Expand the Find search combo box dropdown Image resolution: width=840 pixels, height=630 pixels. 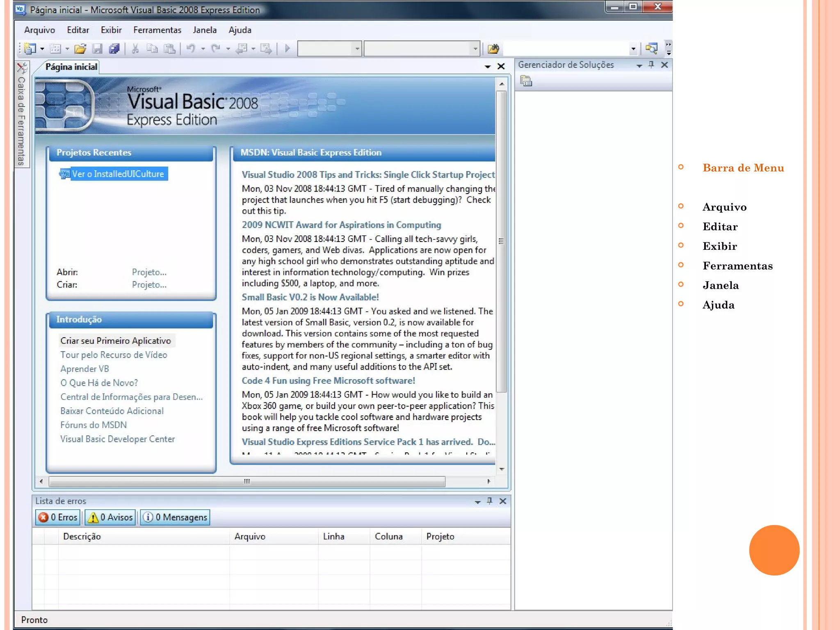pyautogui.click(x=633, y=49)
